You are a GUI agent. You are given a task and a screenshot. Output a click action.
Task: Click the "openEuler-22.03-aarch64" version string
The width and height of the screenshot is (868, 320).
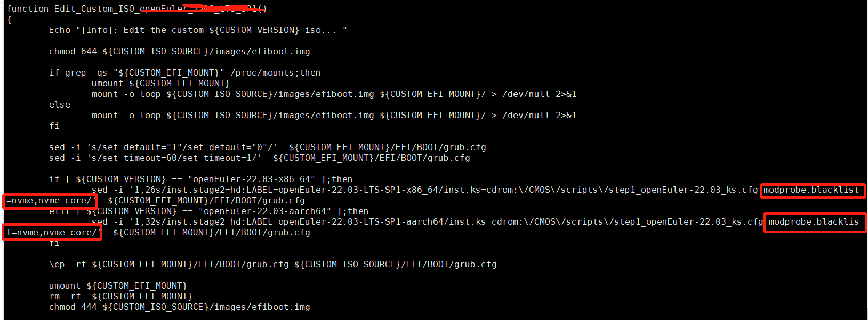point(264,211)
